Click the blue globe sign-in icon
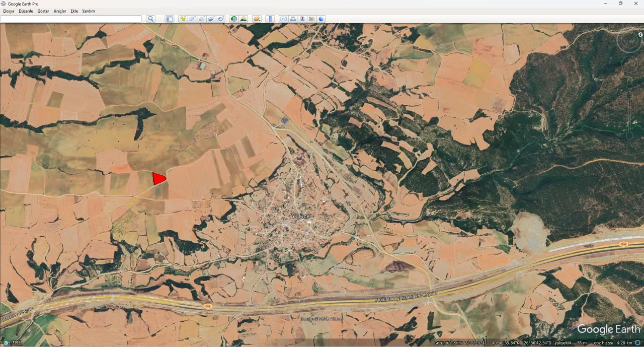 pyautogui.click(x=321, y=19)
